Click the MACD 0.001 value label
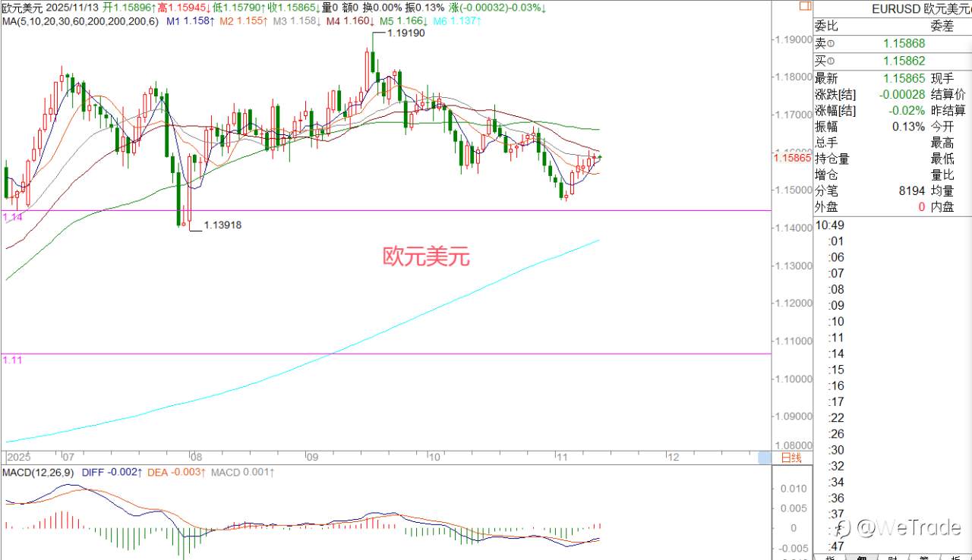 243,472
